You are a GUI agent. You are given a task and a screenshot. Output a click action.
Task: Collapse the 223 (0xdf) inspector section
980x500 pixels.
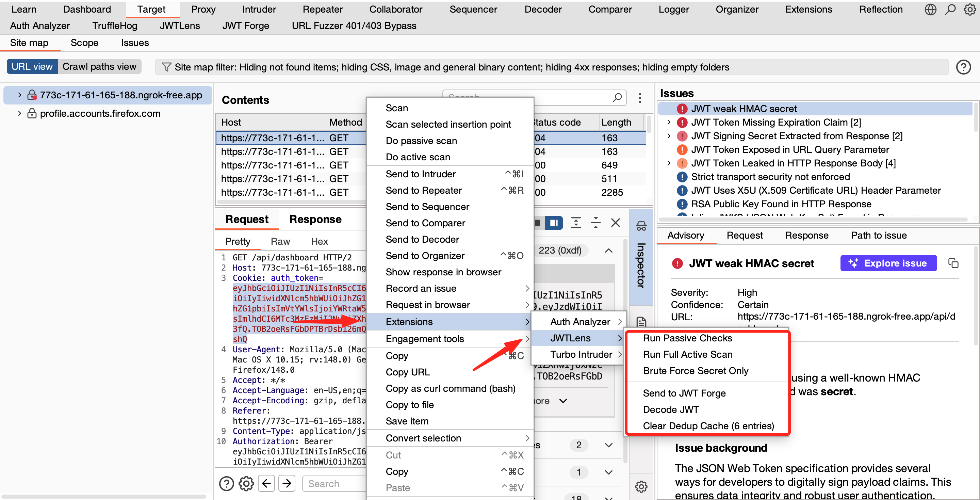coord(608,251)
